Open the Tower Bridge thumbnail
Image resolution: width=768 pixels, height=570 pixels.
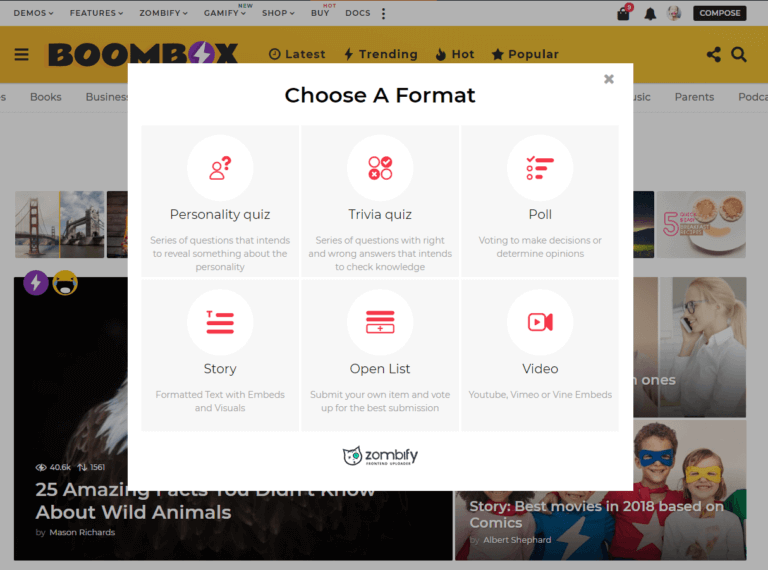82,224
